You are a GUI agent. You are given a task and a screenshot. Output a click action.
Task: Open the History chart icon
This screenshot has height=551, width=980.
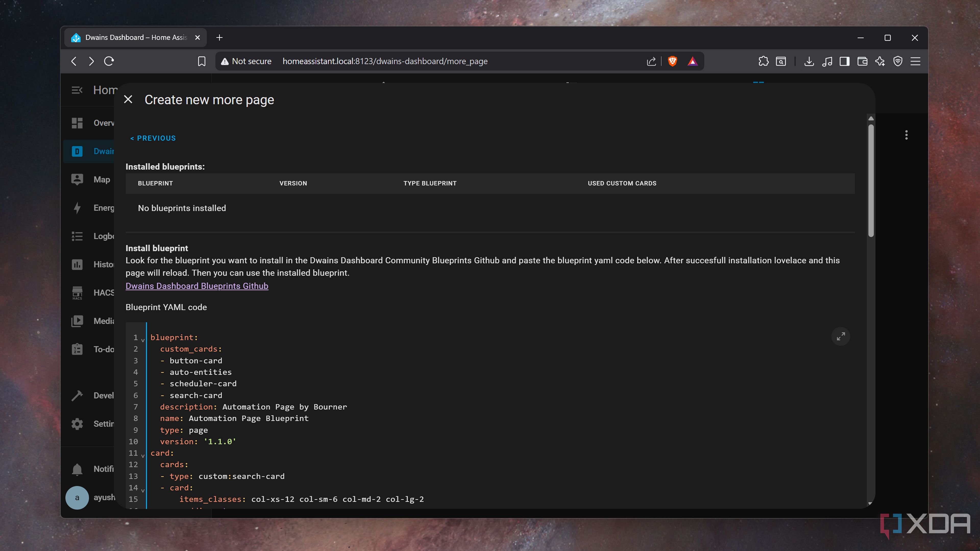pos(77,264)
